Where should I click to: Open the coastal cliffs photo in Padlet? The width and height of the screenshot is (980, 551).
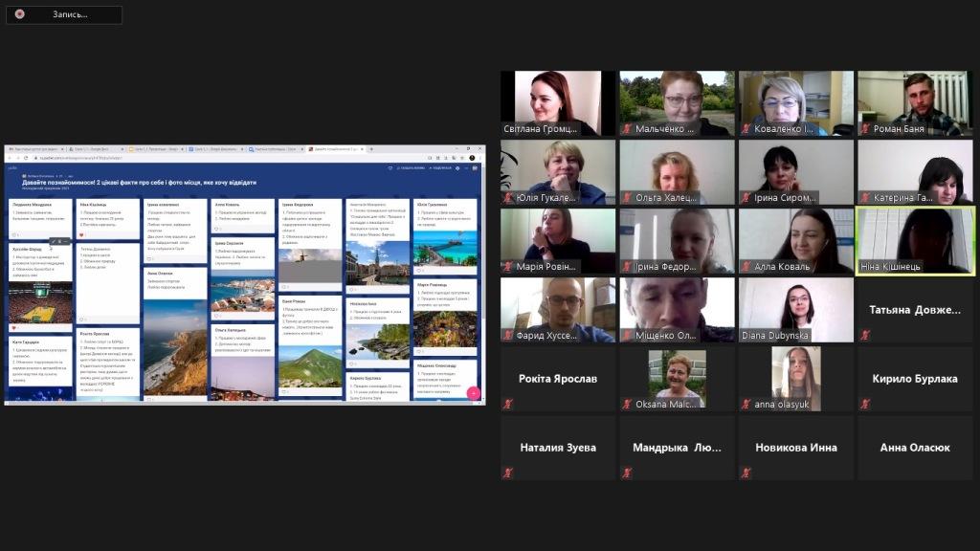(175, 346)
